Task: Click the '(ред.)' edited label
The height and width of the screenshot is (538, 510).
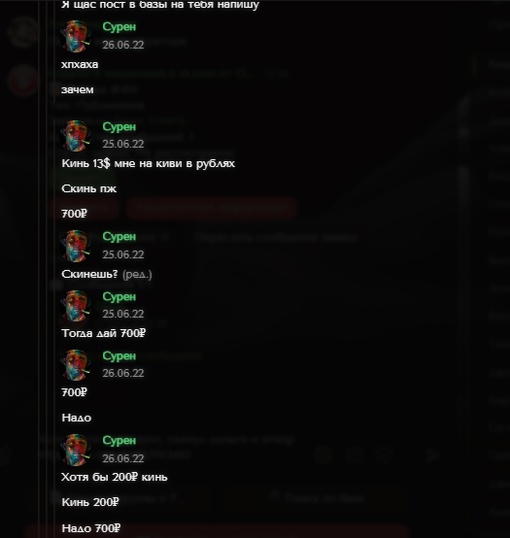Action: pos(137,274)
